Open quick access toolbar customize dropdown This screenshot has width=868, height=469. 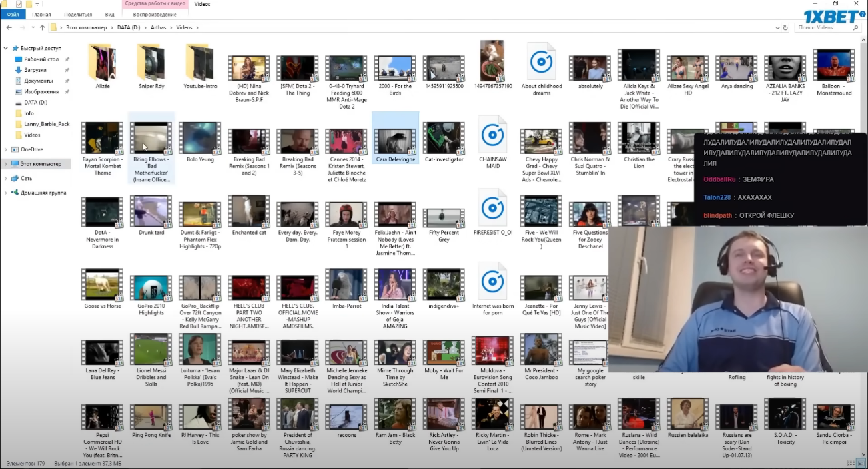37,4
